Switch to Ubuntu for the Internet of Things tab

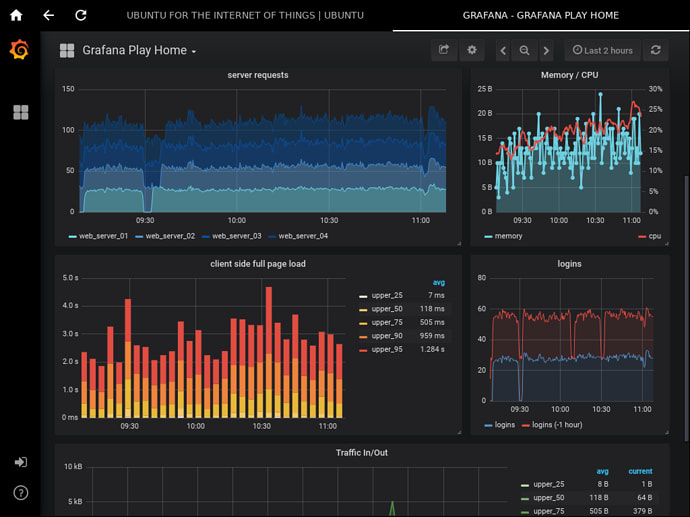point(245,15)
